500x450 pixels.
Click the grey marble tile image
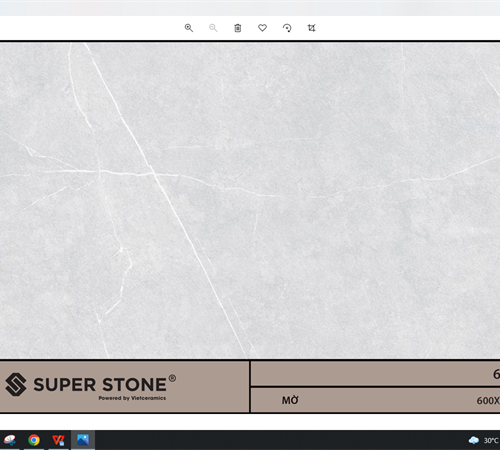tap(250, 200)
